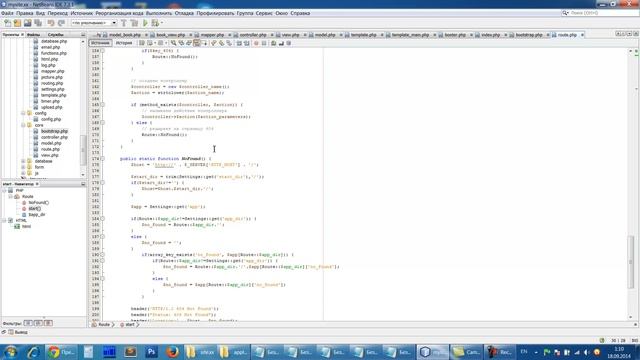Switch to the bootstrap.php editor tab
The width and height of the screenshot is (640, 360).
point(529,35)
